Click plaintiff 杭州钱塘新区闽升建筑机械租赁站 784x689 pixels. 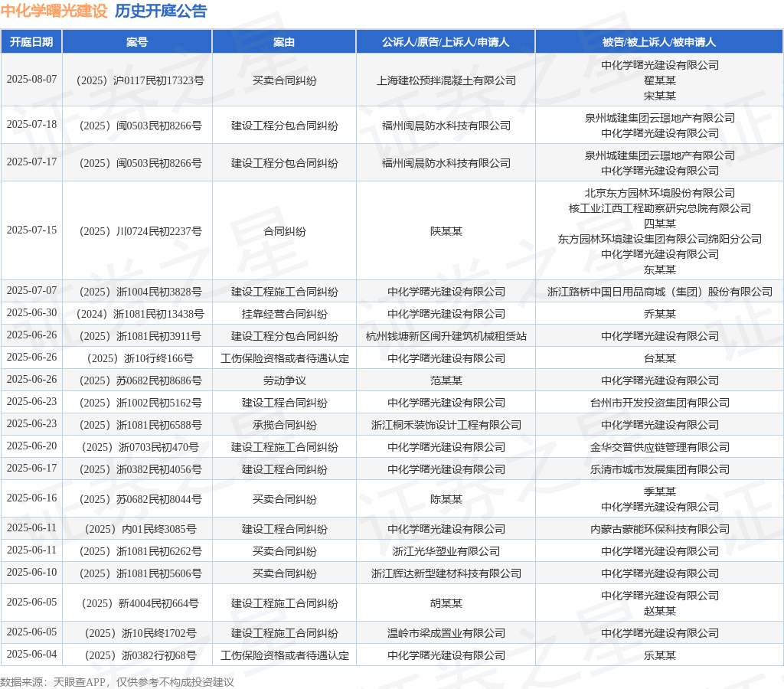coord(446,336)
